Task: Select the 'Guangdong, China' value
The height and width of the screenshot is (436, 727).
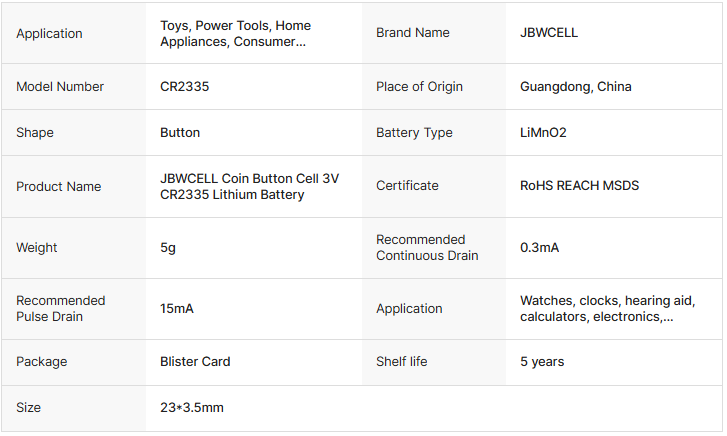Action: pyautogui.click(x=575, y=87)
